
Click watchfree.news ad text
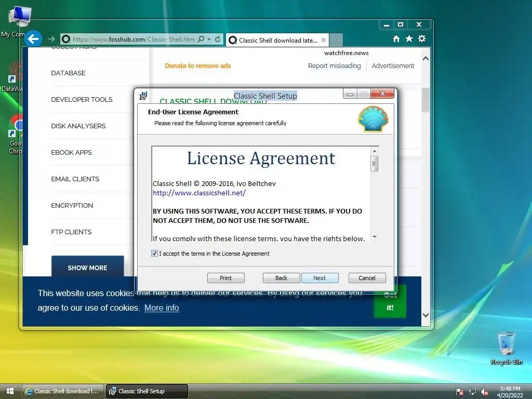coord(347,53)
